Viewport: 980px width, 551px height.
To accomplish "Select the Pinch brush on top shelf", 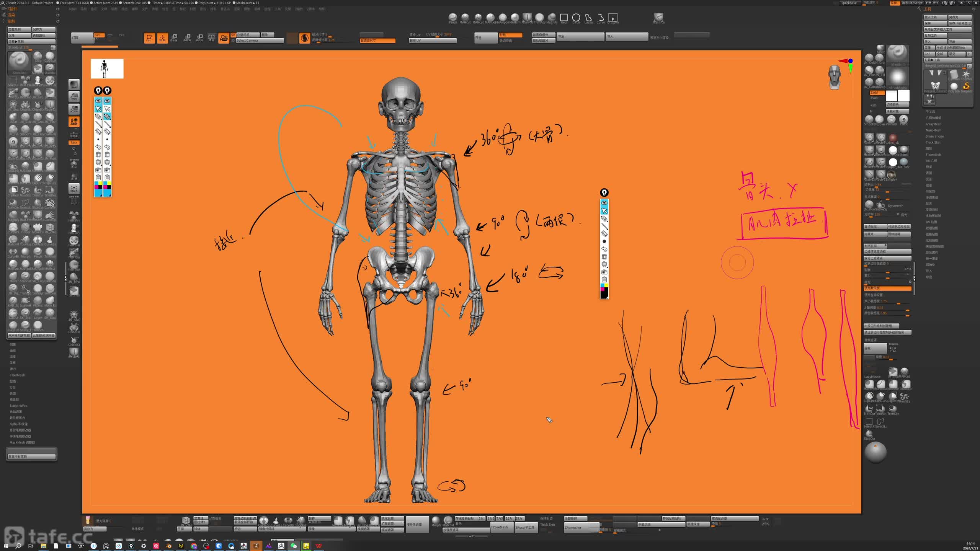I will tap(453, 17).
